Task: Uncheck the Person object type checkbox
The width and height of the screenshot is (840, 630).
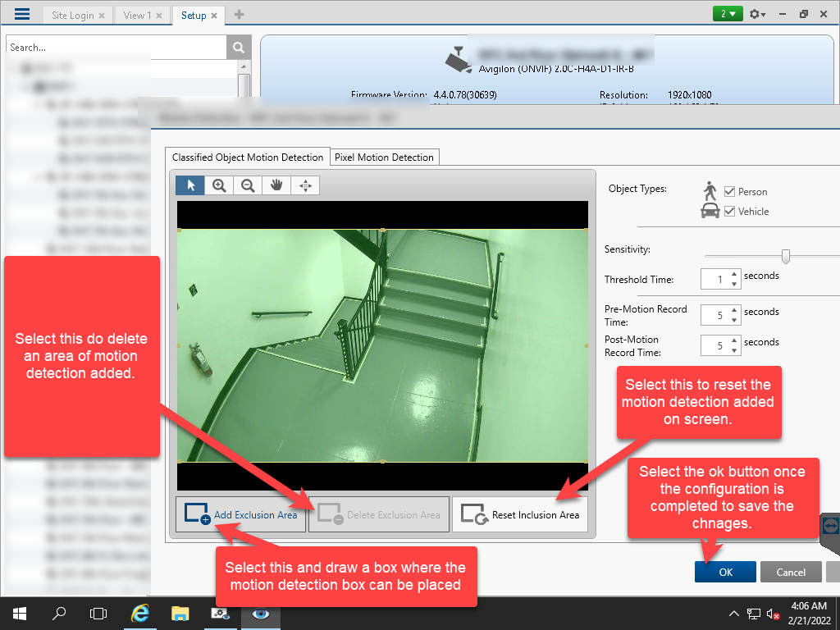Action: pyautogui.click(x=730, y=191)
